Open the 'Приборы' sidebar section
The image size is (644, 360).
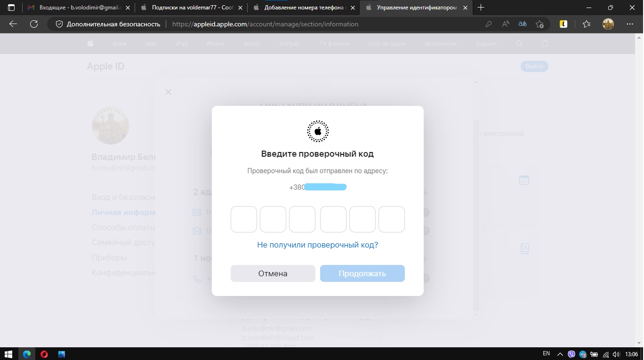[x=109, y=257]
